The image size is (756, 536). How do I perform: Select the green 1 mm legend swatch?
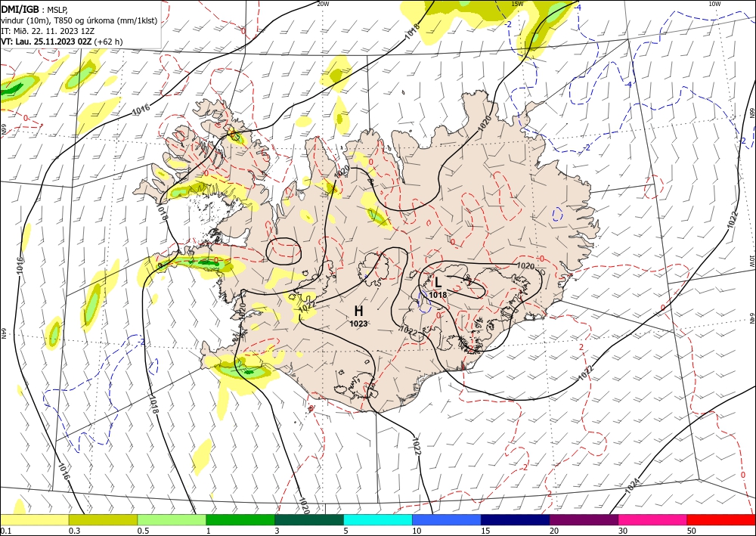click(x=240, y=519)
